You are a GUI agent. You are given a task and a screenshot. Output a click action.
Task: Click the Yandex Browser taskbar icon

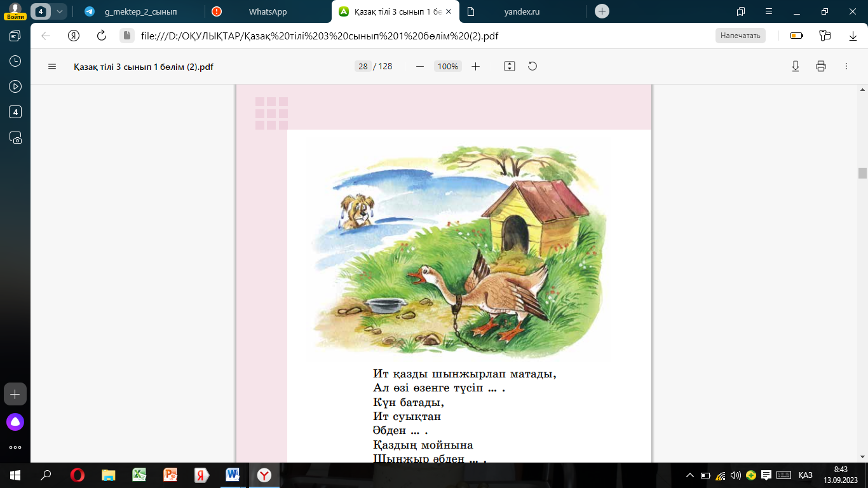(264, 475)
